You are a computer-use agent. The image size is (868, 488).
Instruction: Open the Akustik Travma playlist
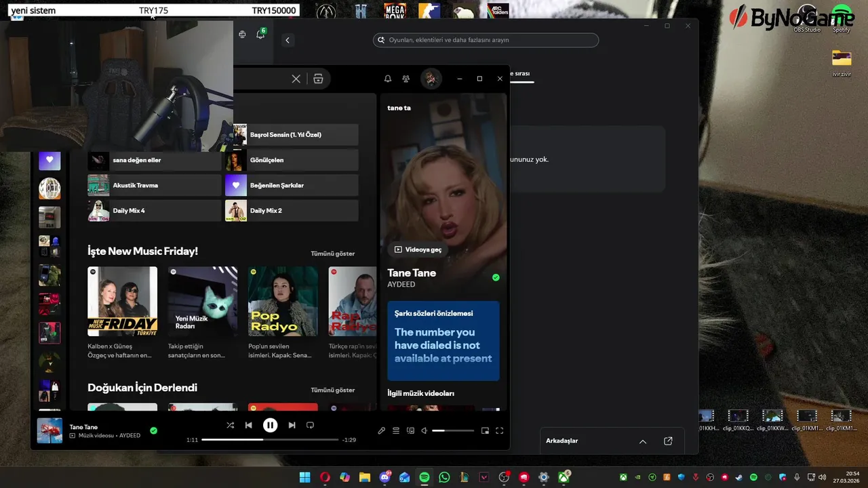tap(154, 185)
